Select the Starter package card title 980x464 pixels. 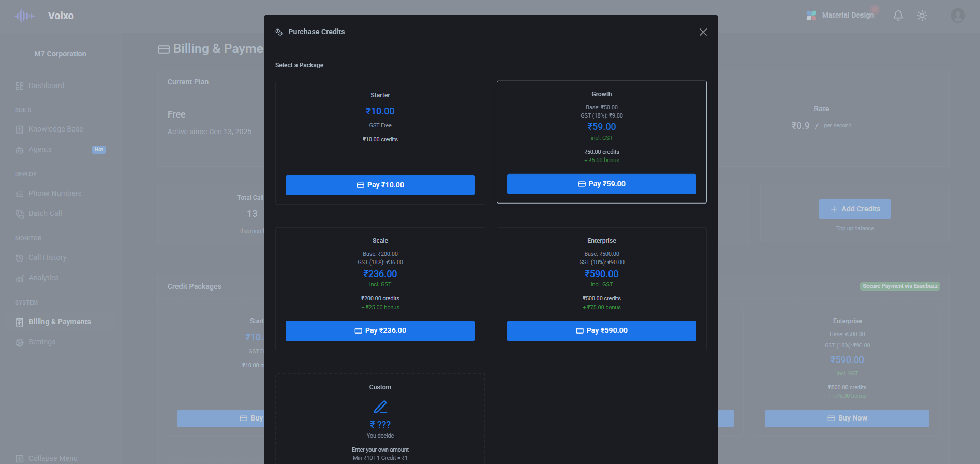coord(380,95)
